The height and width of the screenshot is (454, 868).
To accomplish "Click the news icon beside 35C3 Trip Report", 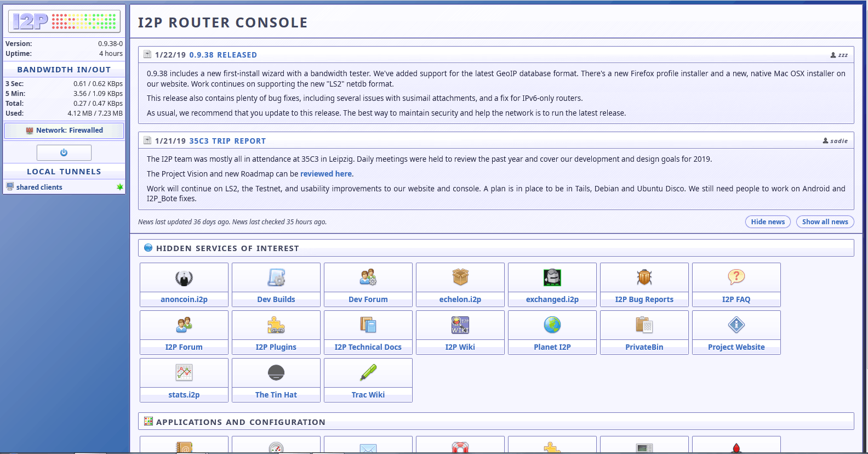I will tap(147, 140).
